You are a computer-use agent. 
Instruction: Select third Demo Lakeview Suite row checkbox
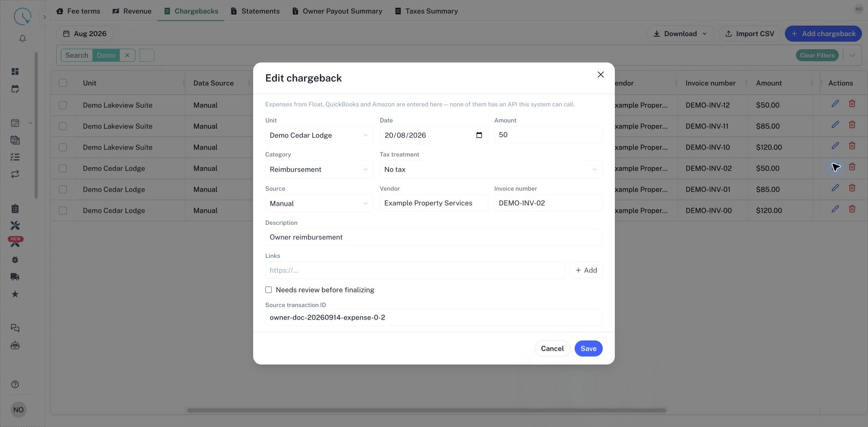[63, 147]
